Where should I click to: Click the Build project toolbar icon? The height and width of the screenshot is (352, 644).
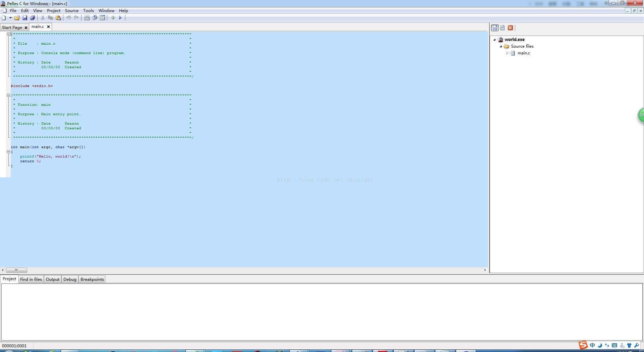tap(95, 18)
